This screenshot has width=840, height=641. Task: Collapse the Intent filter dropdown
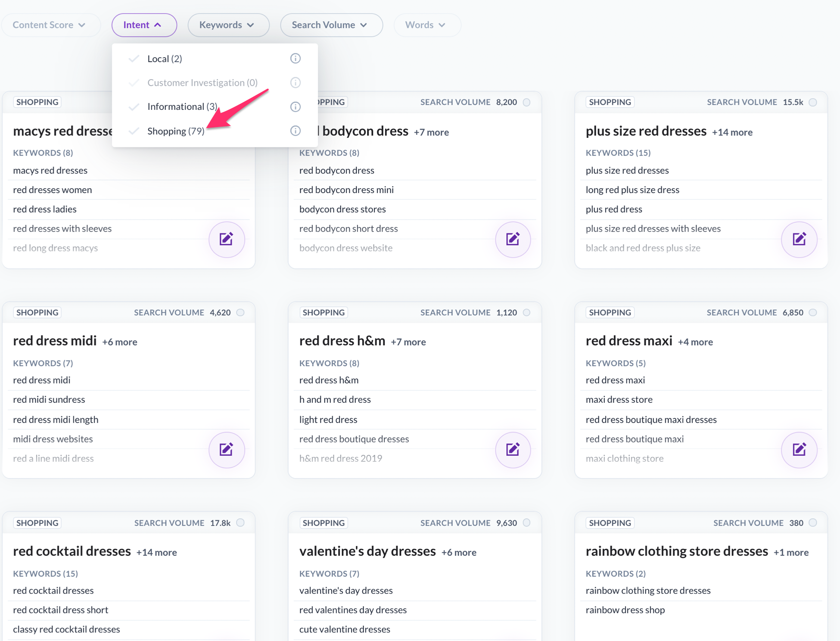(144, 25)
